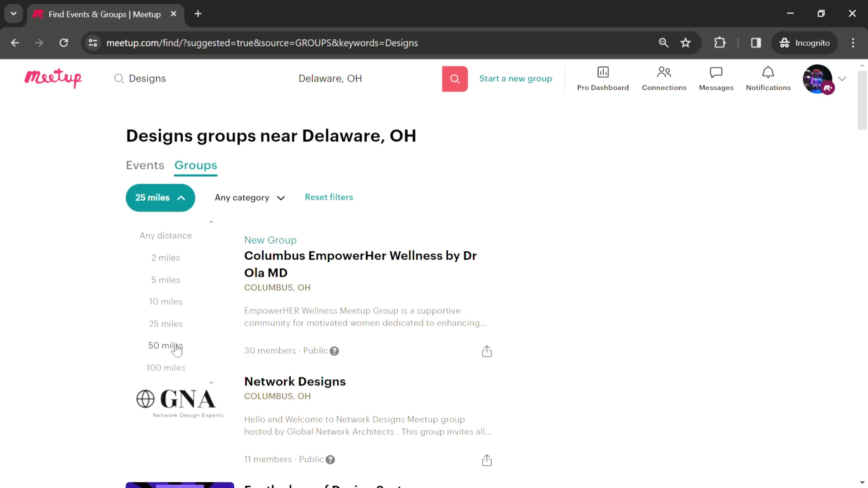Click the 11 members text
868x488 pixels.
click(x=268, y=459)
